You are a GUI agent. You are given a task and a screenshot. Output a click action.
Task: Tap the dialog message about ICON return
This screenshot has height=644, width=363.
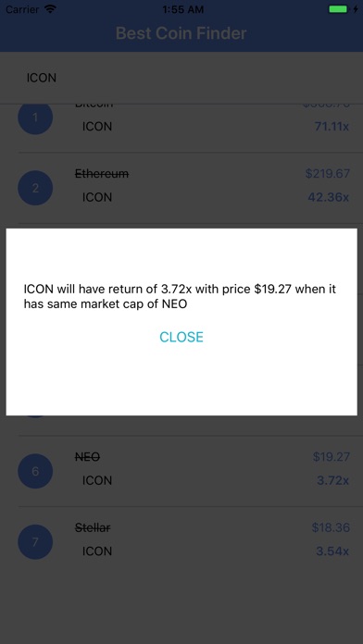(x=180, y=296)
